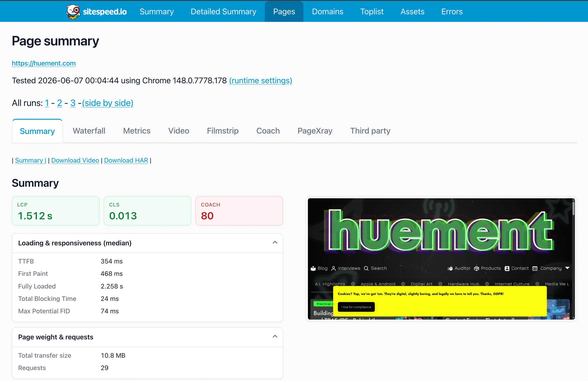Click the Download HAR link

(126, 160)
